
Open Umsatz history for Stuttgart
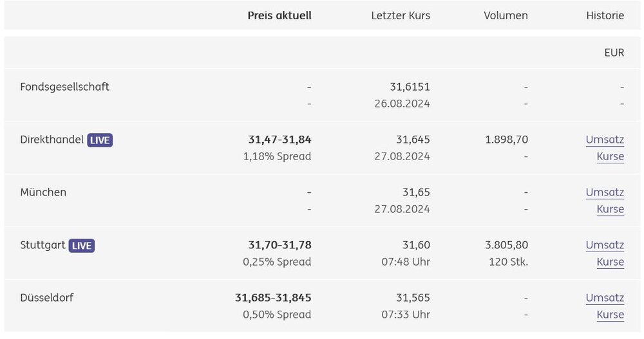[x=605, y=245]
